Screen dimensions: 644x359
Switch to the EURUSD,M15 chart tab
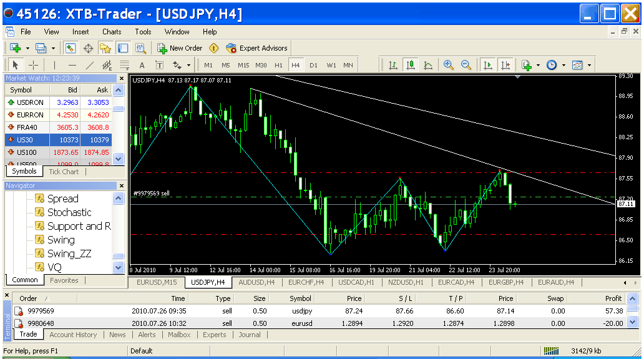pos(157,282)
